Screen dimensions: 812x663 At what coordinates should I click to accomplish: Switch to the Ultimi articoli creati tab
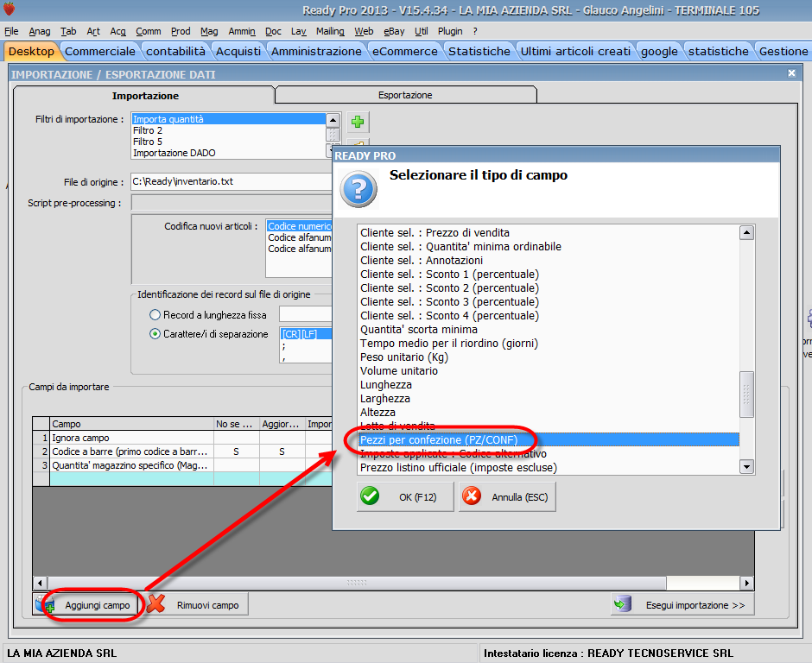[575, 51]
